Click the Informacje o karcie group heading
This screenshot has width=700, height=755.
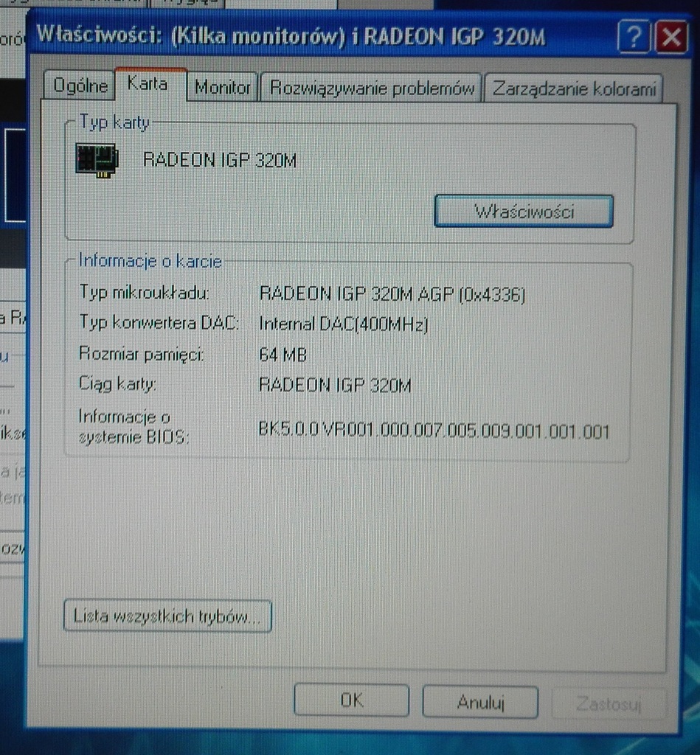click(x=150, y=260)
